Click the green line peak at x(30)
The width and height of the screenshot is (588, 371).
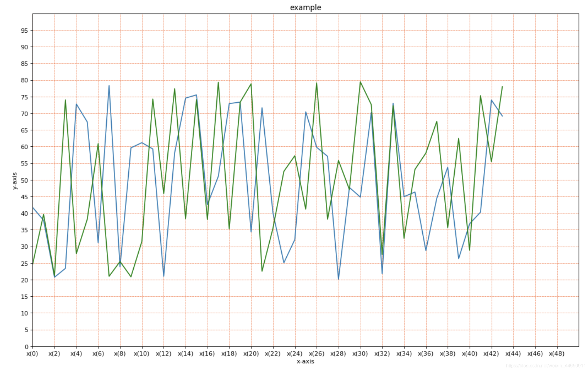pos(360,82)
